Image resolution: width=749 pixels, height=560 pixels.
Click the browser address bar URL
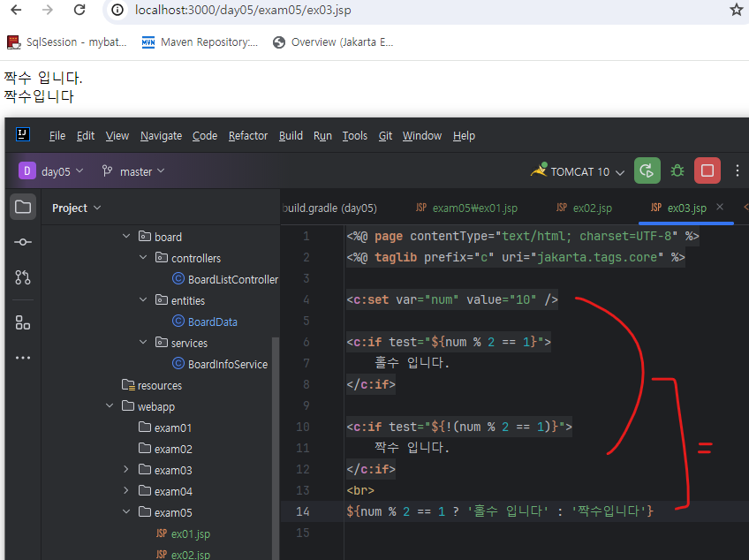click(x=243, y=10)
